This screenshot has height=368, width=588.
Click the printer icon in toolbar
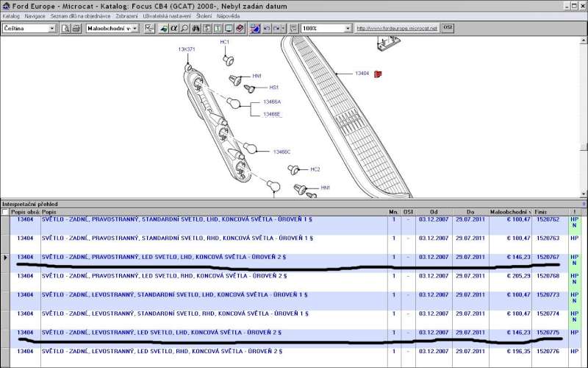[x=76, y=28]
